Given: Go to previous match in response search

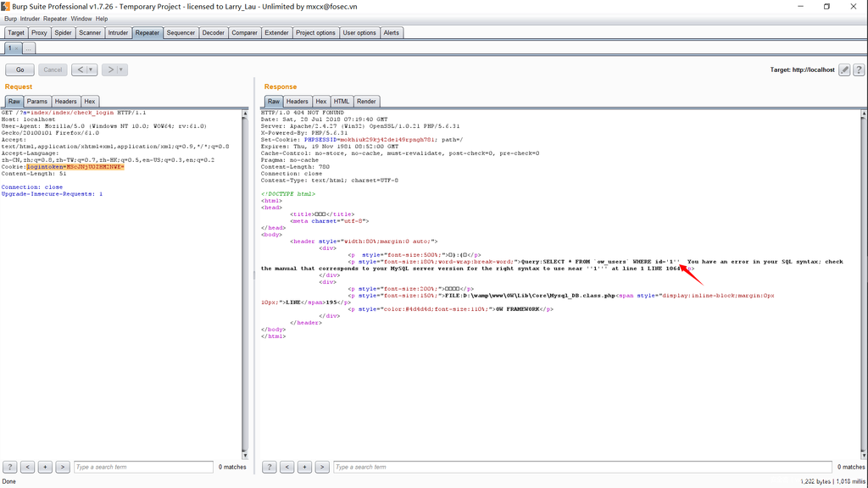Looking at the screenshot, I should pos(287,467).
